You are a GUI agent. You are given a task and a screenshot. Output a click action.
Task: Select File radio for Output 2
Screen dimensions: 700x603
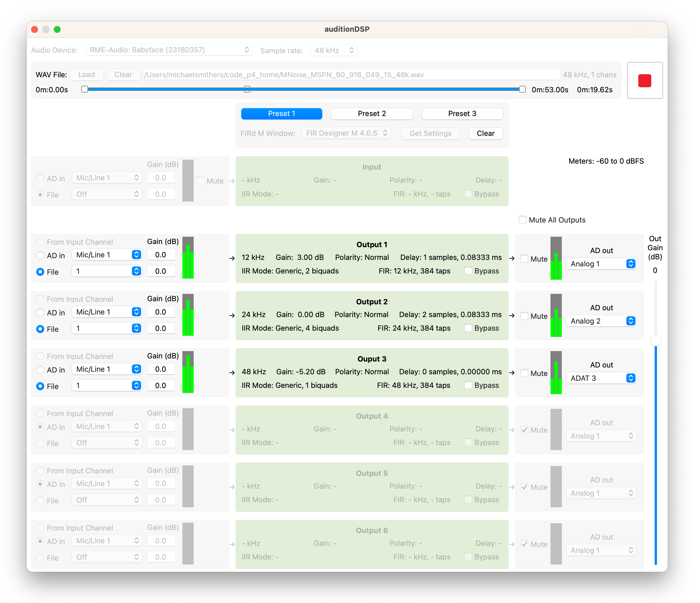40,329
